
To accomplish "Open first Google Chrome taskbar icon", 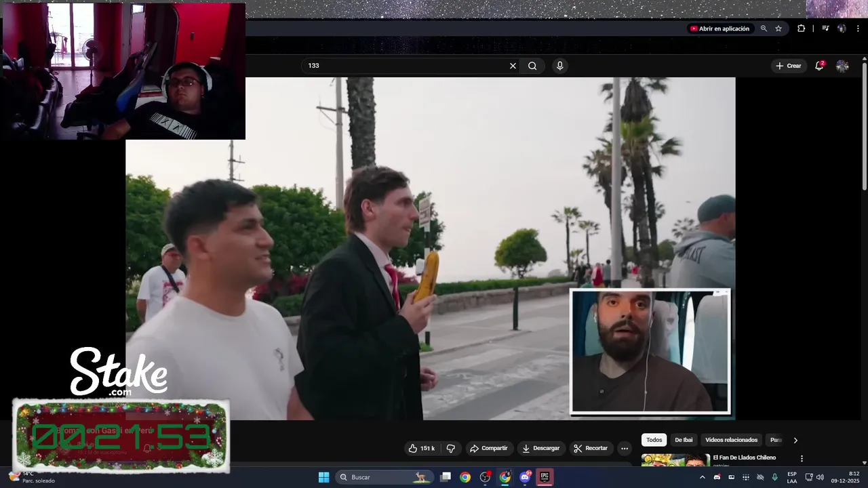I will tap(465, 477).
